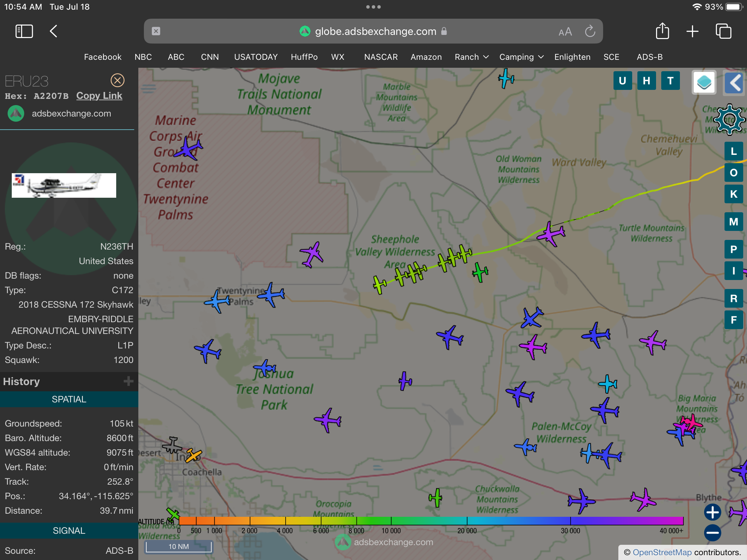747x560 pixels.
Task: Open the ADS-B bookmark
Action: (649, 57)
